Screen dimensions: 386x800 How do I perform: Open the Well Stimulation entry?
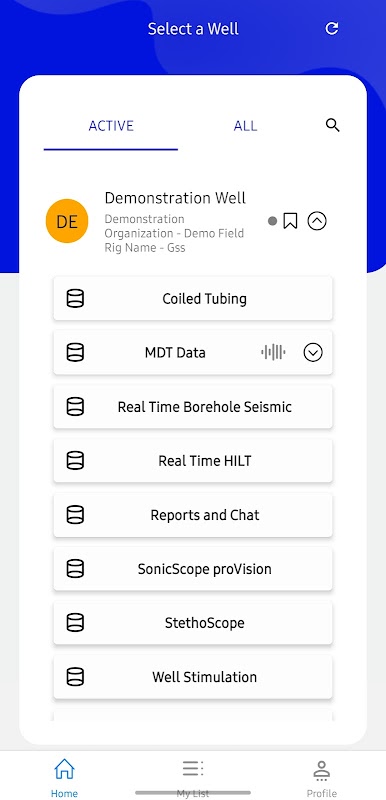[x=193, y=677]
